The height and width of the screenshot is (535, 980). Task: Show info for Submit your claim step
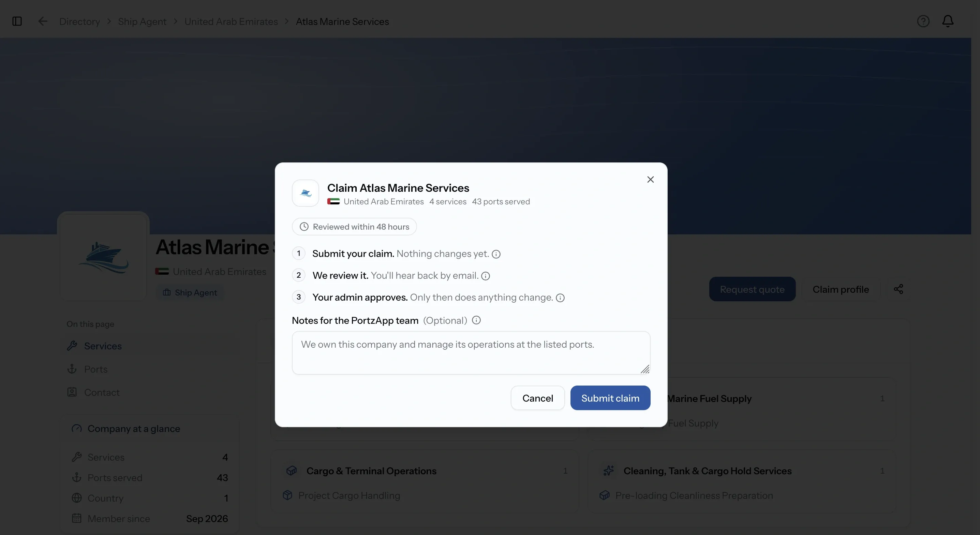[x=496, y=254]
